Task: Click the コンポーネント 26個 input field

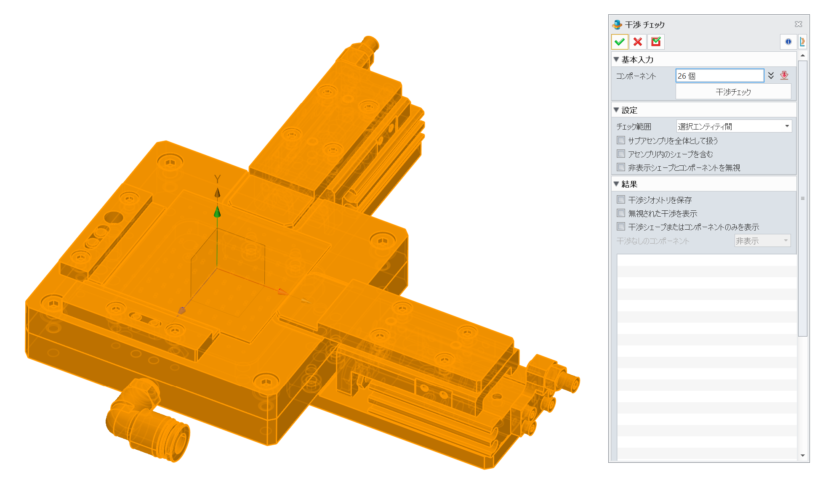Action: [719, 76]
